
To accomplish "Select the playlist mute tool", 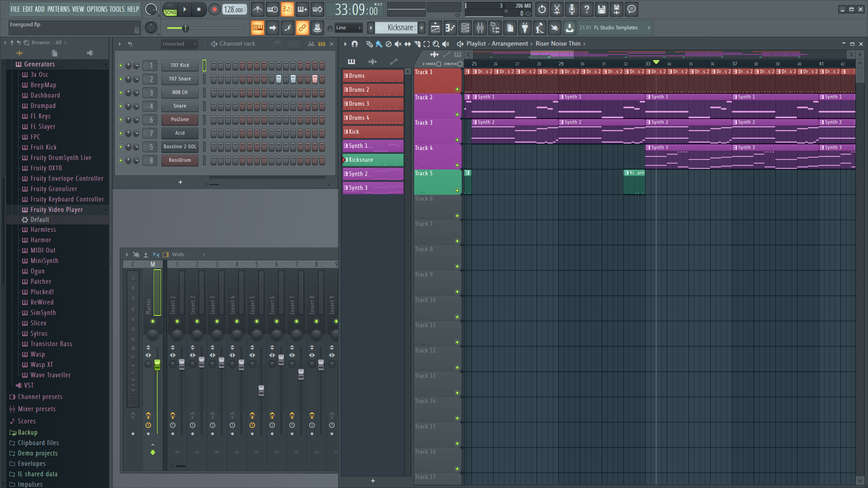I will point(398,44).
